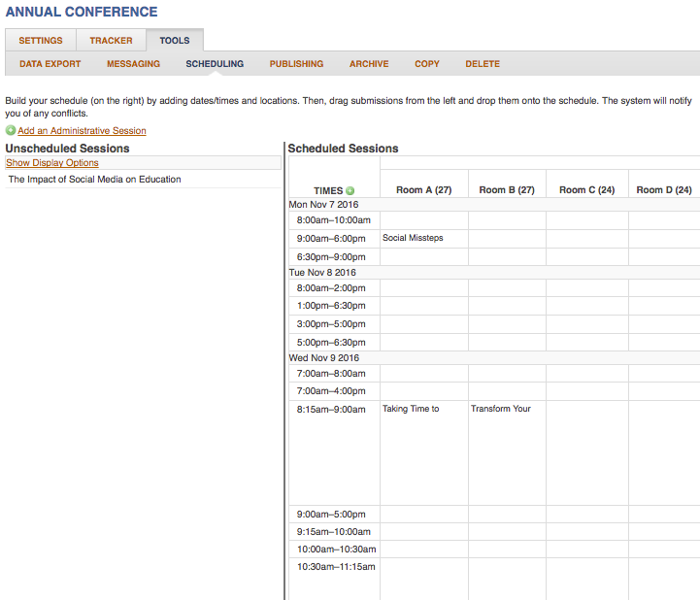Click the 5:00pm–6:30pm time slot label
Viewport: 700px width, 600px height.
point(331,343)
